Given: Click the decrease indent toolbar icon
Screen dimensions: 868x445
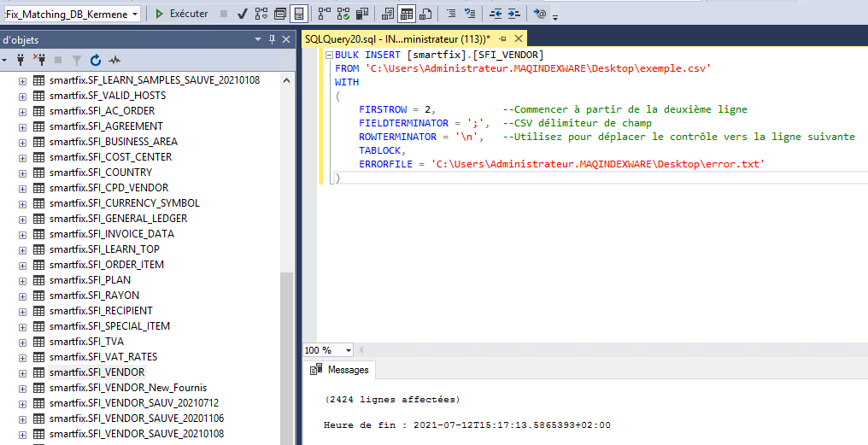Looking at the screenshot, I should click(496, 14).
